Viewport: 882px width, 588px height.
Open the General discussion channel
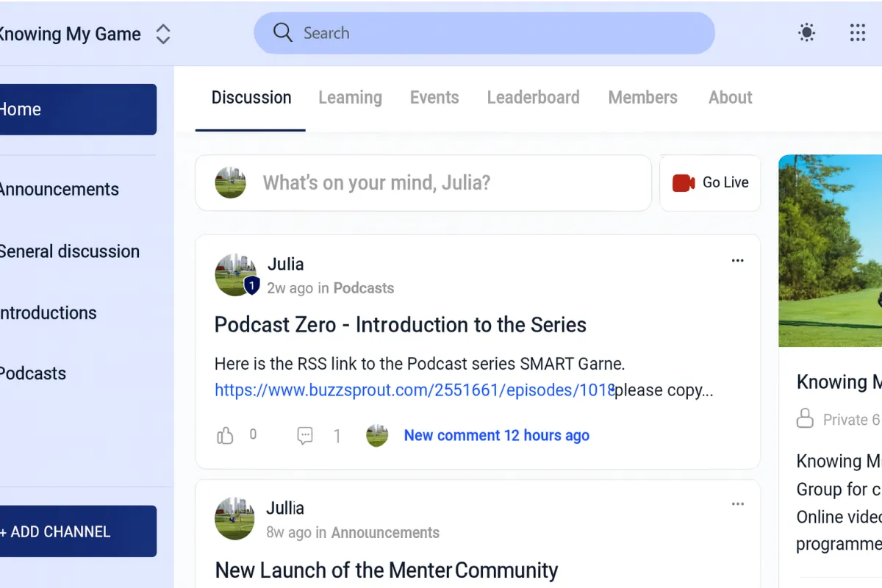coord(69,251)
